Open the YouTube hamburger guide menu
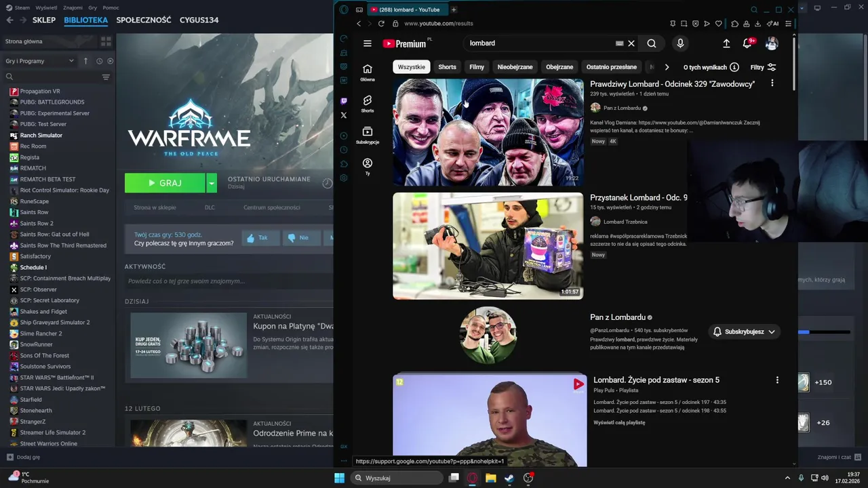The width and height of the screenshot is (868, 488). click(x=368, y=43)
